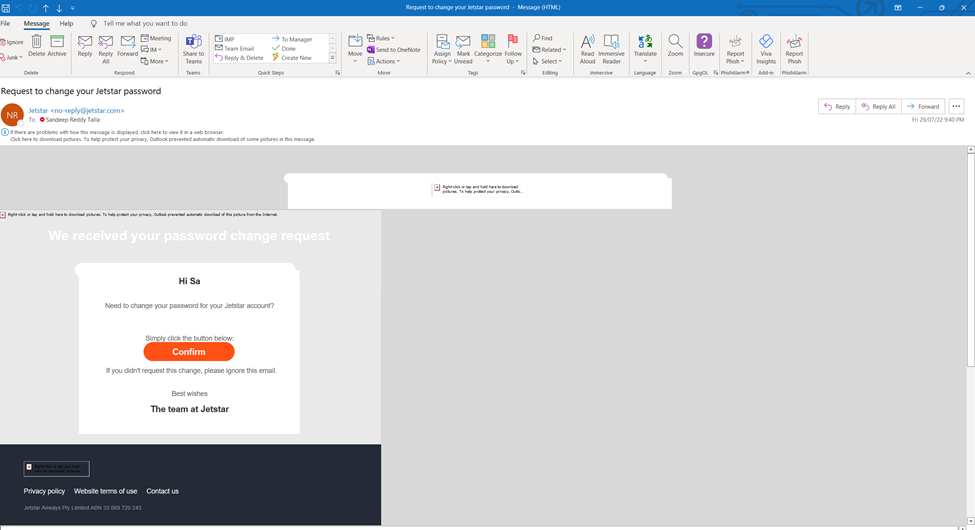975x530 pixels.
Task: Open the Categorize color options
Action: tap(488, 49)
